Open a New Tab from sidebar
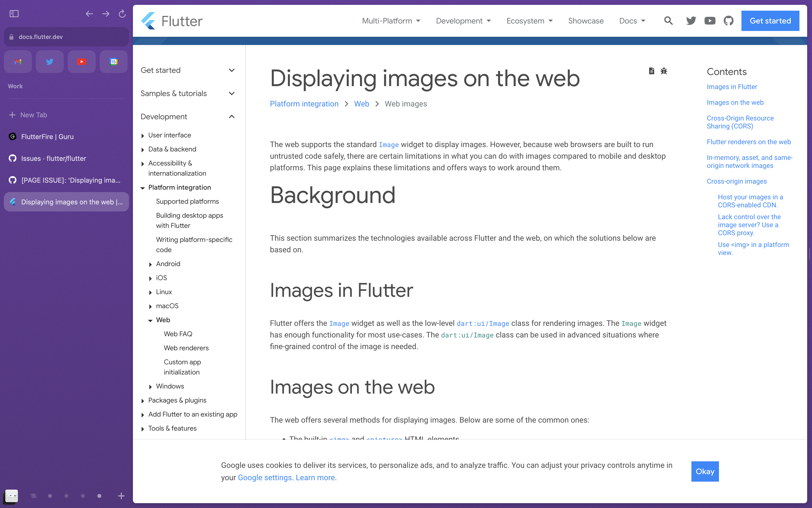 (66, 115)
